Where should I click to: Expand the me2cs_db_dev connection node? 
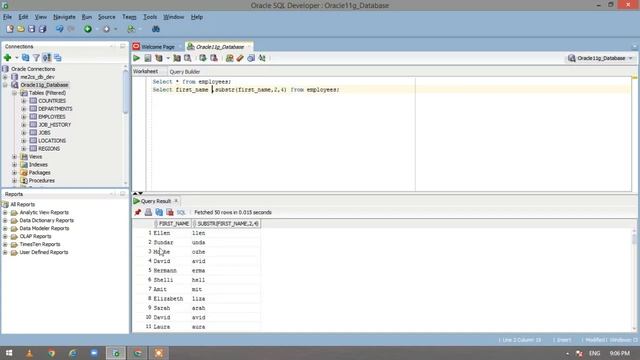click(x=5, y=77)
